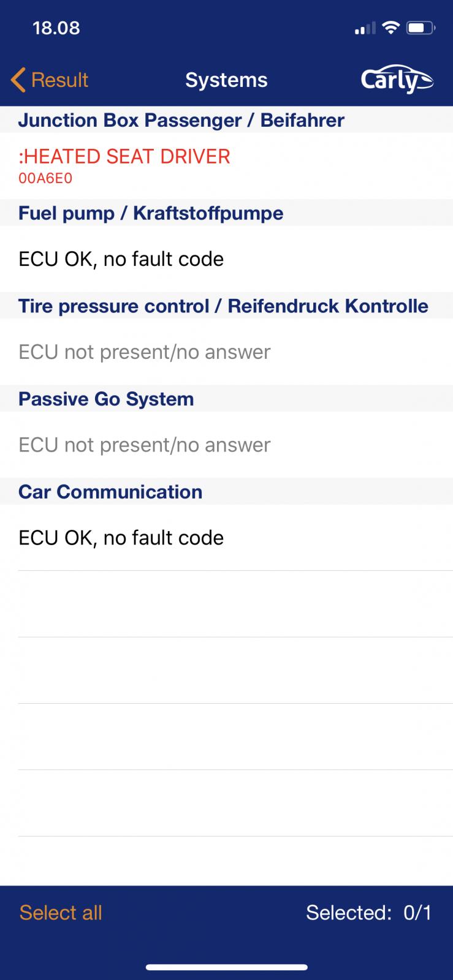The width and height of the screenshot is (453, 980).
Task: Tap the Systems title in header
Action: coord(226,80)
